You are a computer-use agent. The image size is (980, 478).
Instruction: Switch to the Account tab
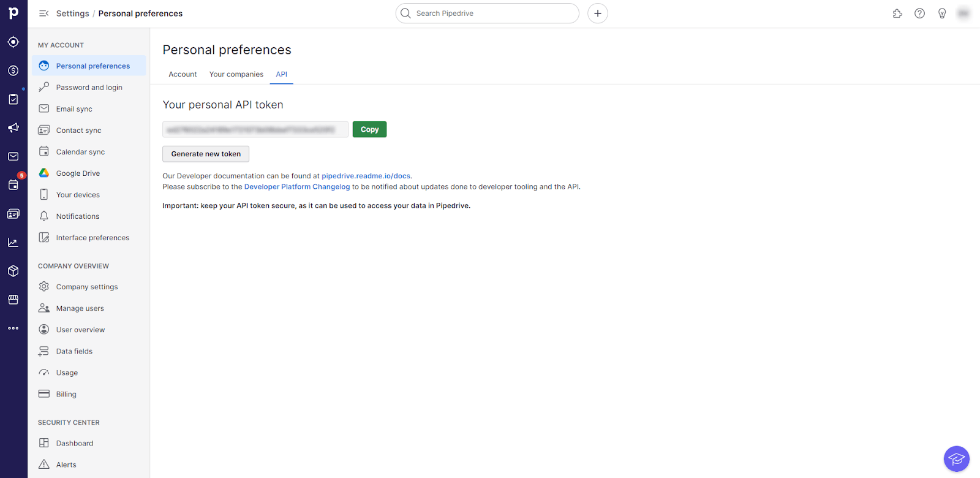point(183,74)
